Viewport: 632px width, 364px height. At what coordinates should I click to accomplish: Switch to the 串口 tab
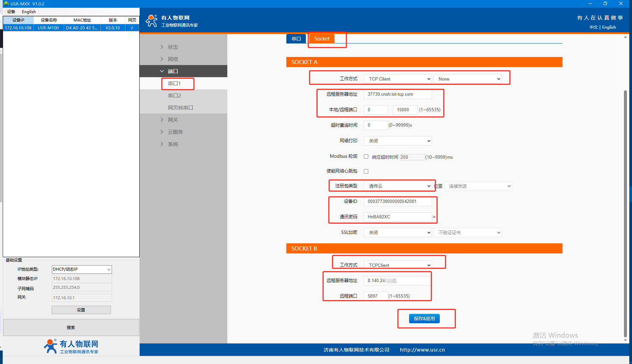296,39
